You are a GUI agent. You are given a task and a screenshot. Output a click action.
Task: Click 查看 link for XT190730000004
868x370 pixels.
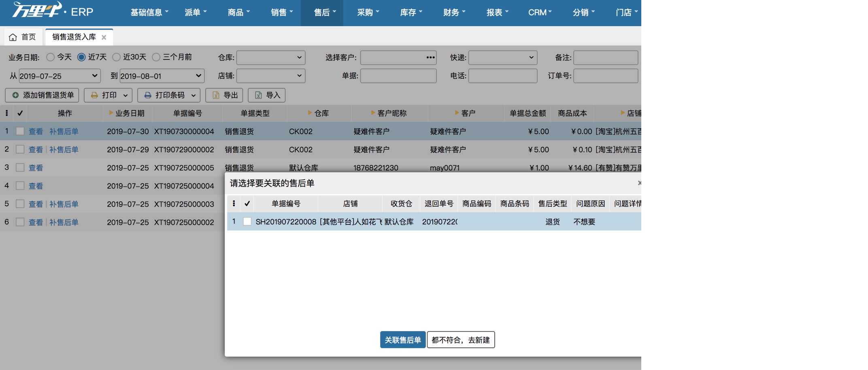(36, 131)
